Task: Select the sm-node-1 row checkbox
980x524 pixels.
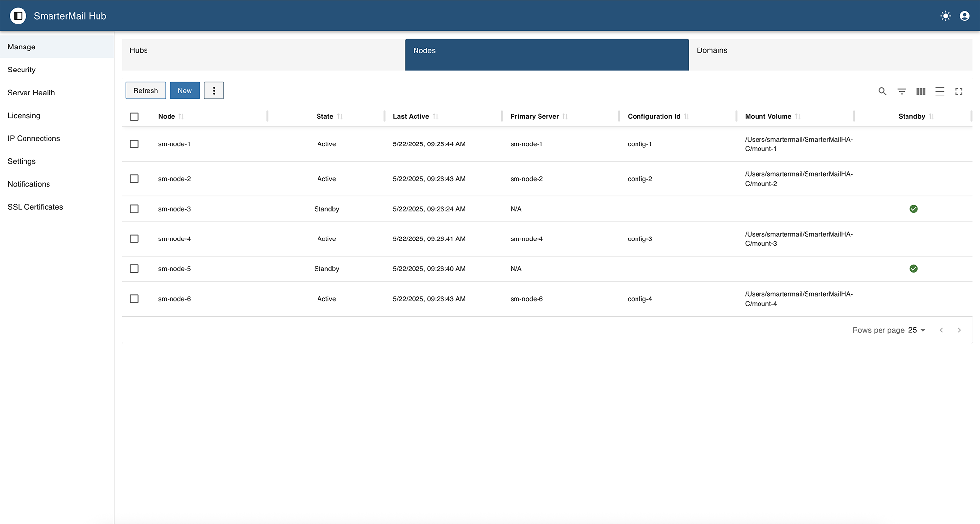Action: (134, 144)
